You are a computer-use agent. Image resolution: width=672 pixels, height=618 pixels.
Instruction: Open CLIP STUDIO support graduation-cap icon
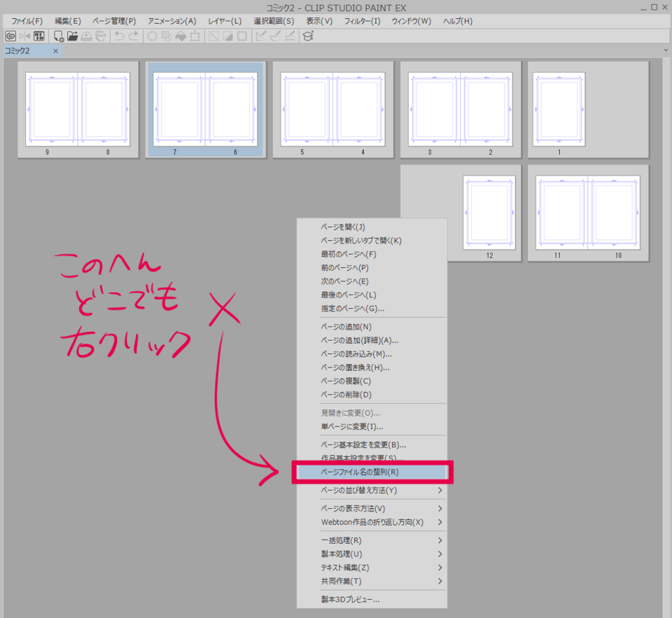click(x=308, y=36)
